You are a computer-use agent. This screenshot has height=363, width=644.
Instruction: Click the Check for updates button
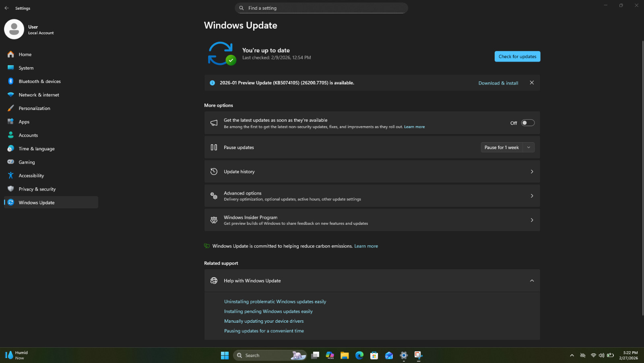coord(517,56)
